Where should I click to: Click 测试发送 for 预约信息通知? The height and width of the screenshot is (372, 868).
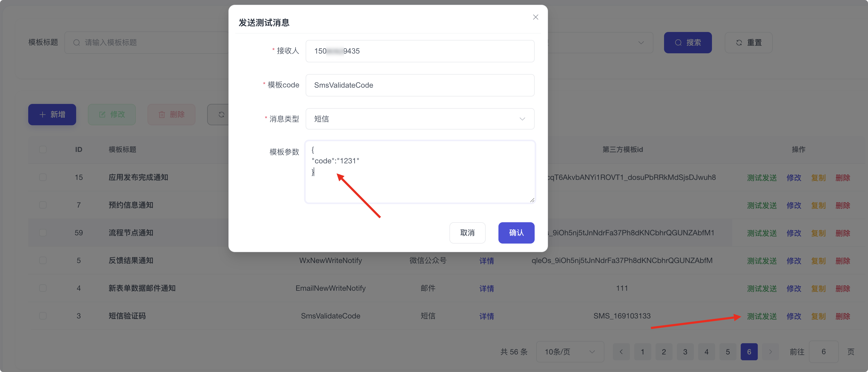pos(761,205)
